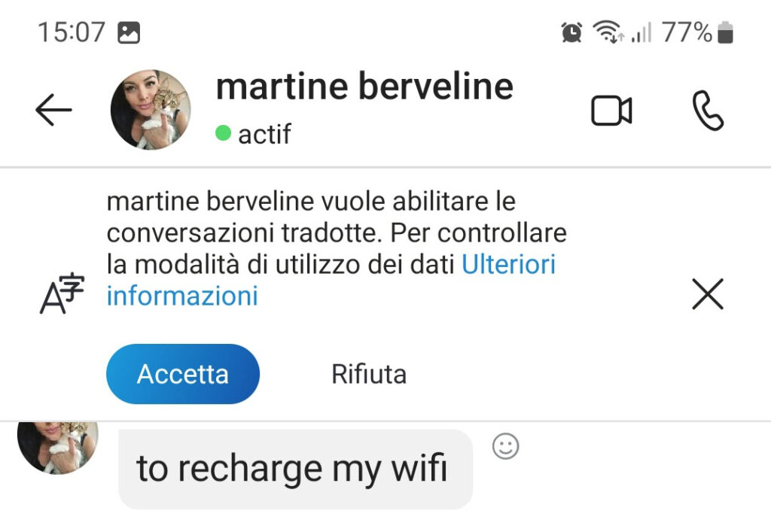Tap the 15:07 clock in status bar

(x=72, y=32)
